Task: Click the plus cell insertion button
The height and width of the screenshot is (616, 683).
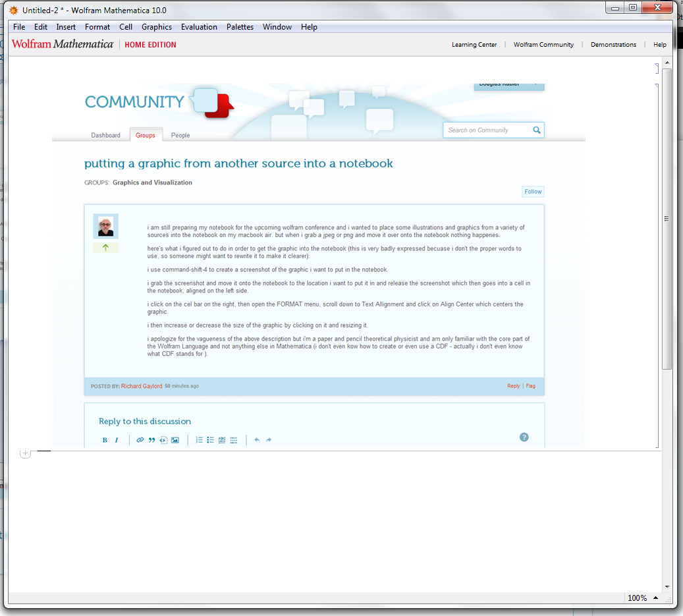Action: (x=25, y=453)
